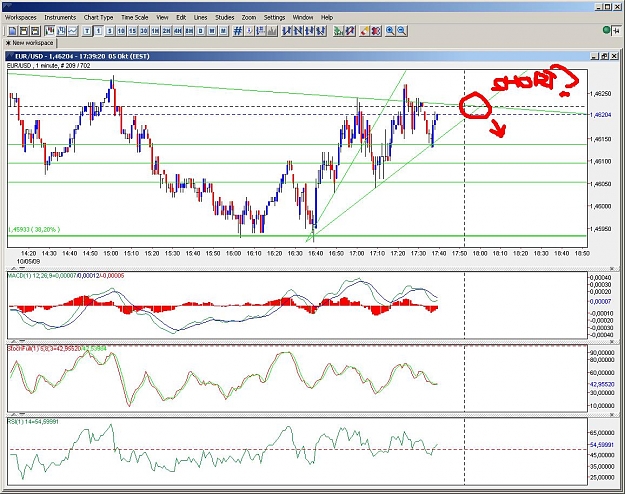Restore the EUR/USD chart inner window
625x494 pixels.
click(605, 56)
